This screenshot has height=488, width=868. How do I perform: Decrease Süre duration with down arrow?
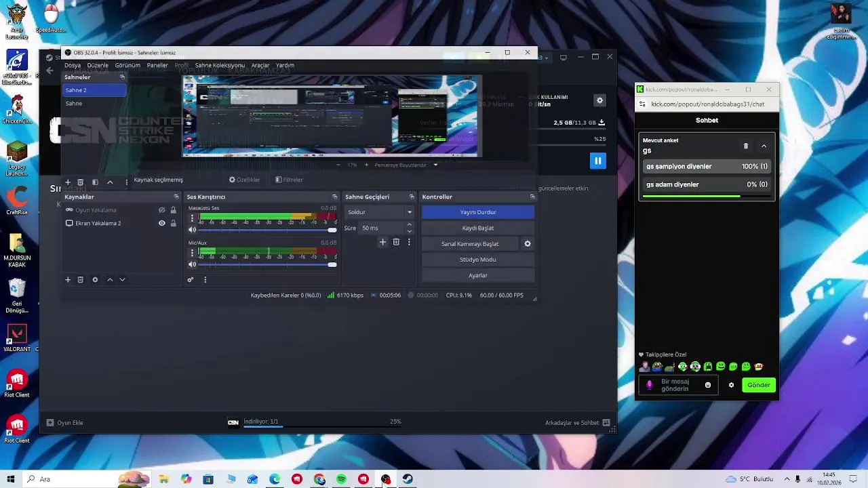[409, 231]
